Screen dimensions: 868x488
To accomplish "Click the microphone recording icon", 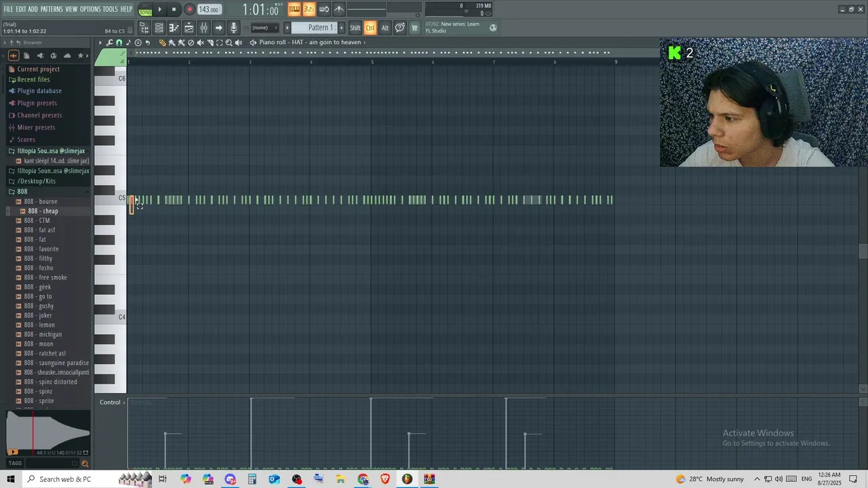I will pyautogui.click(x=233, y=28).
